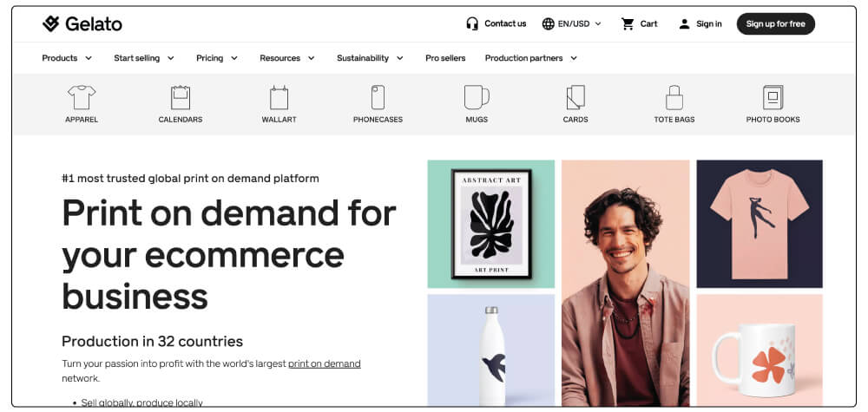Click the Sign up for free button
The height and width of the screenshot is (412, 868).
coord(775,23)
